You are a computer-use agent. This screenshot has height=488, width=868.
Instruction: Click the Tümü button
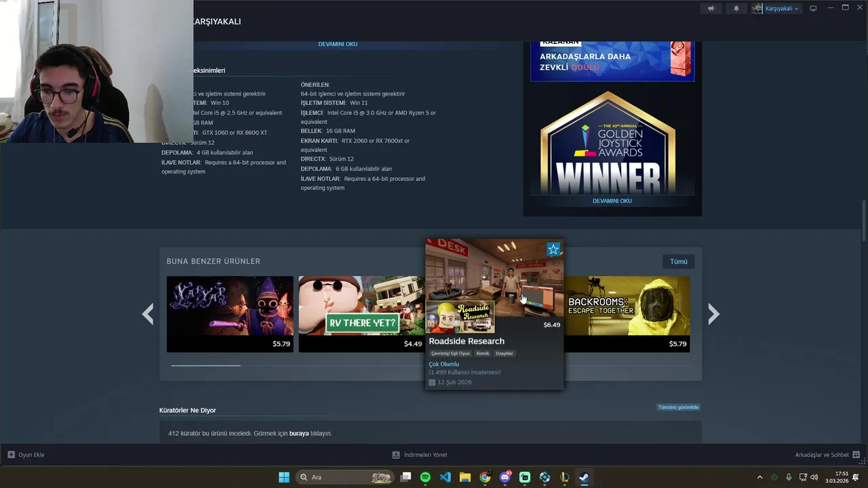(678, 261)
